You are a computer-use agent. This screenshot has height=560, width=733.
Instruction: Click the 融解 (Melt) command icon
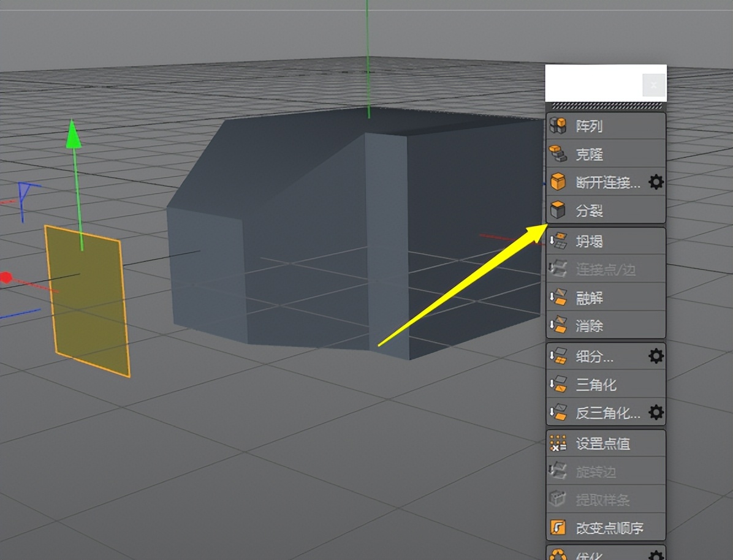[558, 298]
